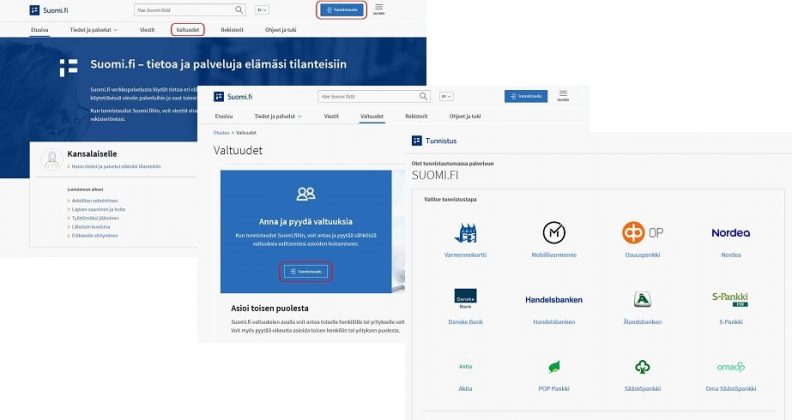Open the Läheisen kuolema link
The height and width of the screenshot is (420, 792).
tap(90, 227)
